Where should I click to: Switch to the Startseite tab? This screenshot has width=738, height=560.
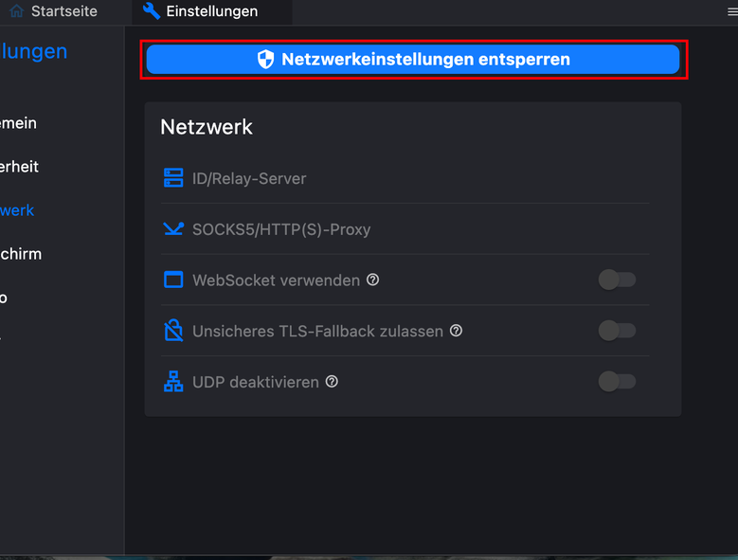pos(53,11)
